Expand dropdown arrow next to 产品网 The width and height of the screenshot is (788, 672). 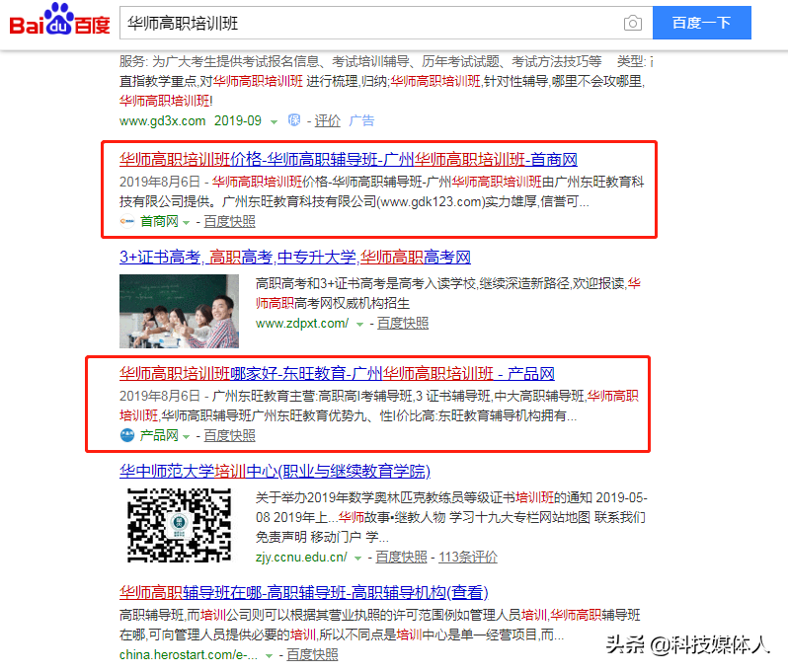tap(186, 436)
